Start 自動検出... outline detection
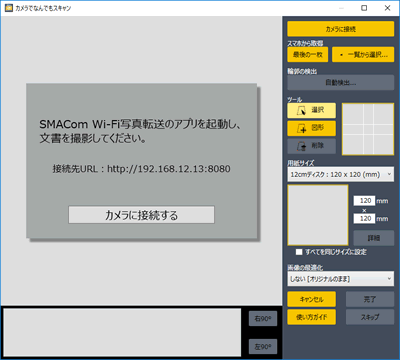Viewport: 400px width, 360px height. click(340, 82)
